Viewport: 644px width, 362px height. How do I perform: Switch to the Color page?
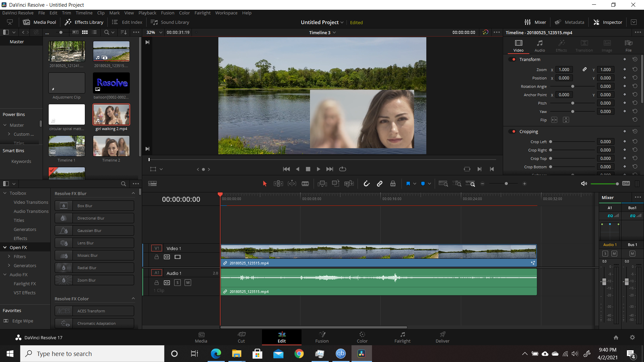click(x=362, y=337)
